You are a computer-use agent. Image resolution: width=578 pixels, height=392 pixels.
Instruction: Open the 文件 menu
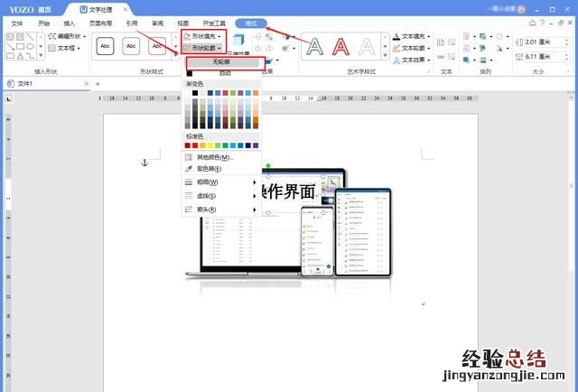point(17,23)
